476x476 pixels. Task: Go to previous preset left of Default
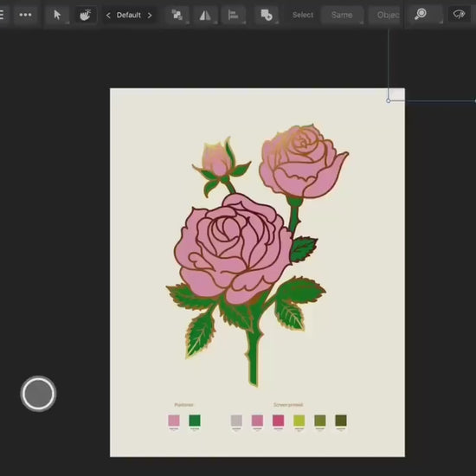108,16
